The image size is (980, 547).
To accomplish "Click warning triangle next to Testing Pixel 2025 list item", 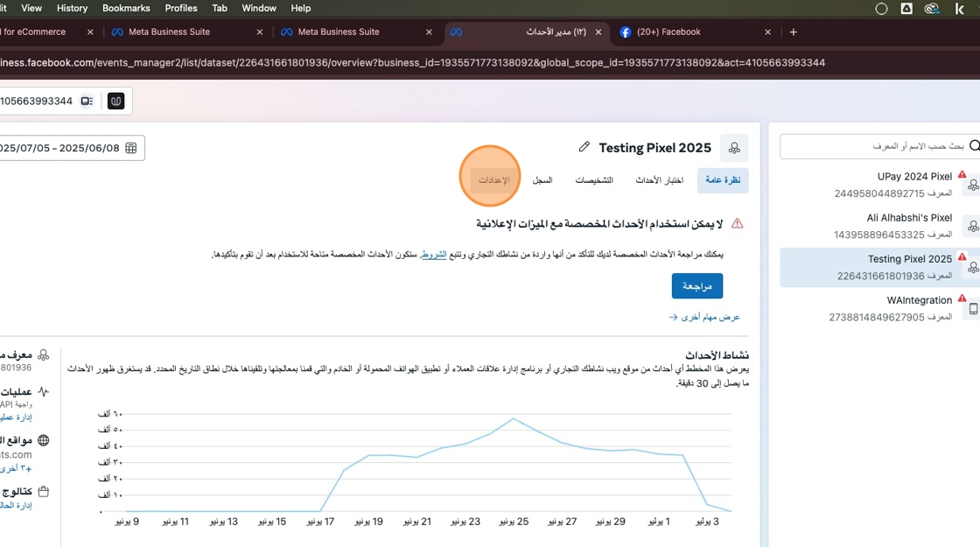I will [962, 257].
